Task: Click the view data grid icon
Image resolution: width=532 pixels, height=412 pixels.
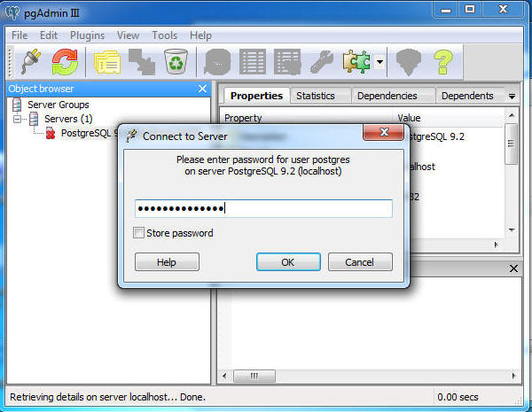Action: coord(253,62)
